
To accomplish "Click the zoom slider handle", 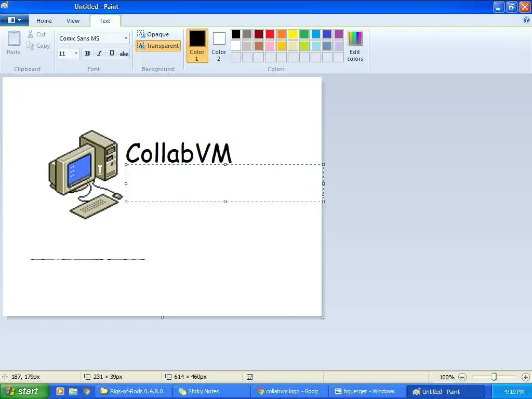I will 494,377.
